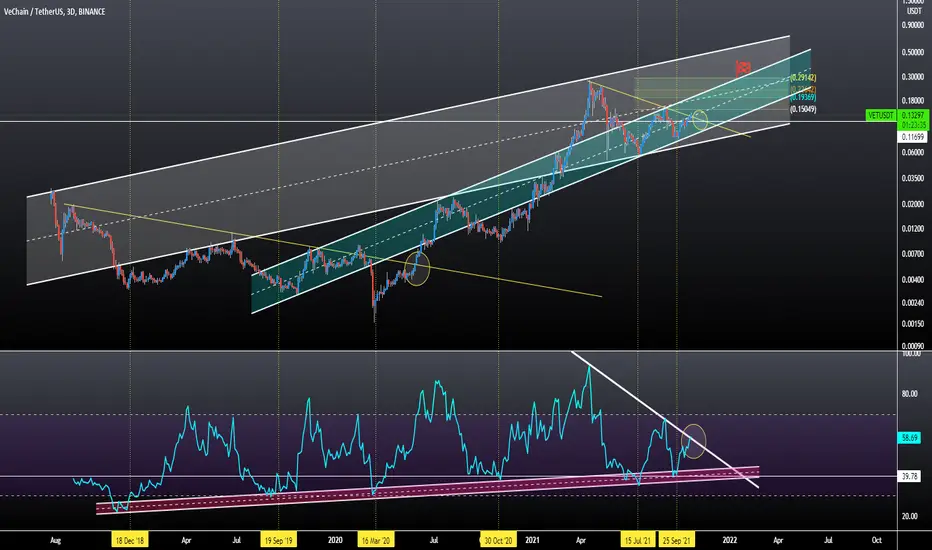Click the 0.02000 price axis label
The image size is (932, 550).
click(x=913, y=204)
